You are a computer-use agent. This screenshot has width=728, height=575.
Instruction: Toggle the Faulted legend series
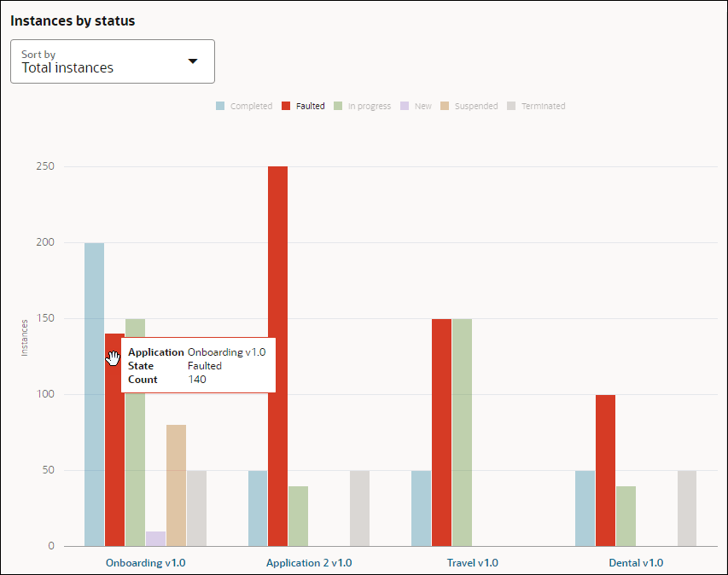pos(303,107)
